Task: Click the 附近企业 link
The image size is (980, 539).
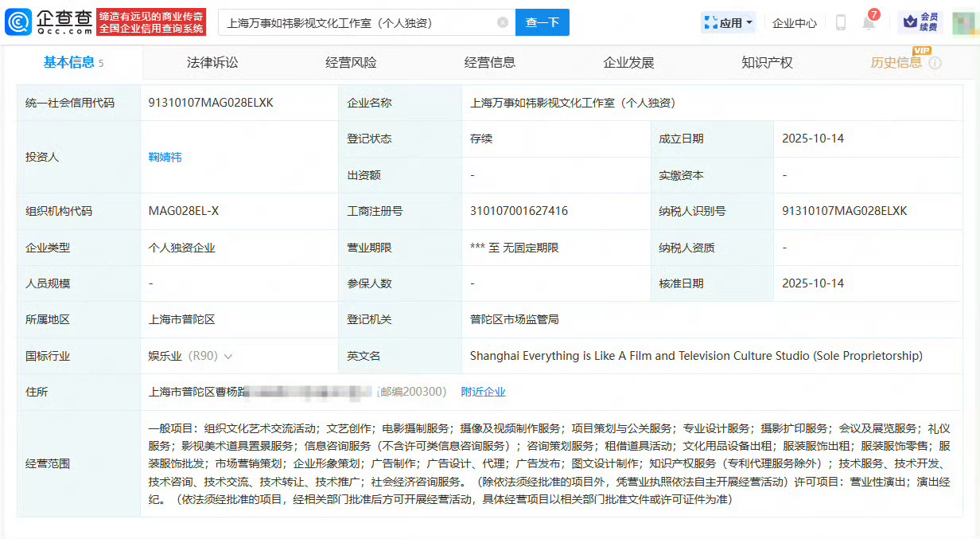Action: [484, 392]
